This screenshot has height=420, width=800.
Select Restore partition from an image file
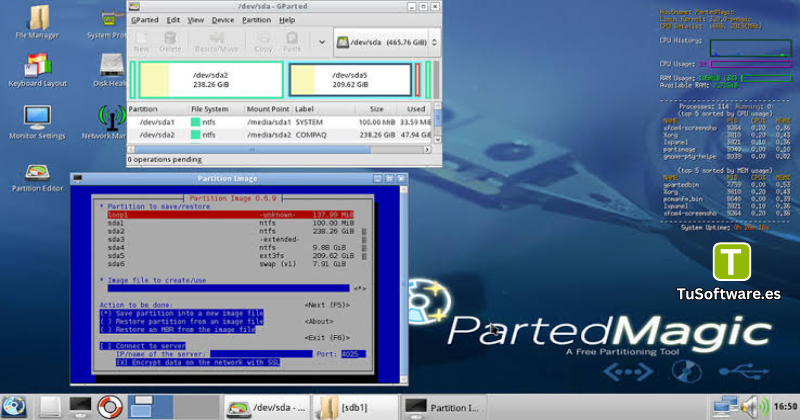182,321
